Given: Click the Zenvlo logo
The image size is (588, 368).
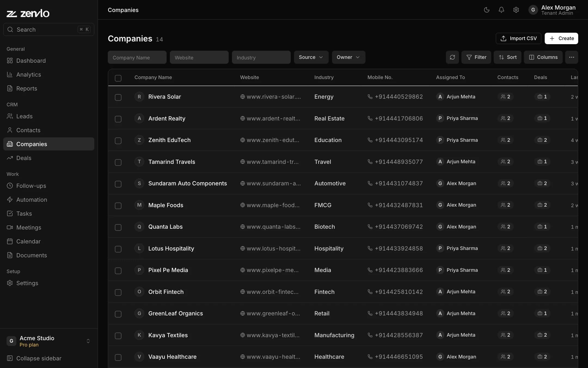Looking at the screenshot, I should (x=28, y=13).
